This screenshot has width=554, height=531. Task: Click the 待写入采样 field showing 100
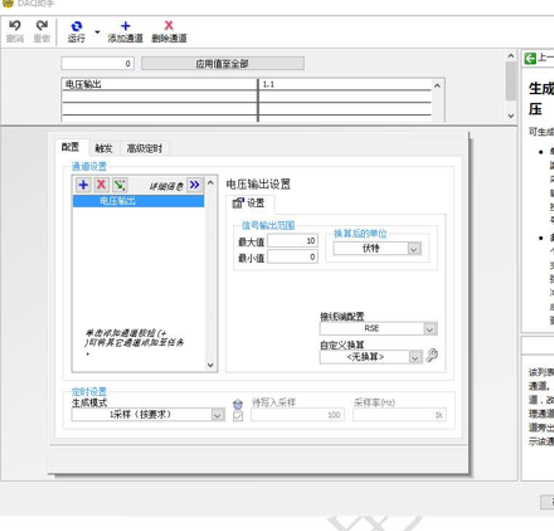pos(297,415)
